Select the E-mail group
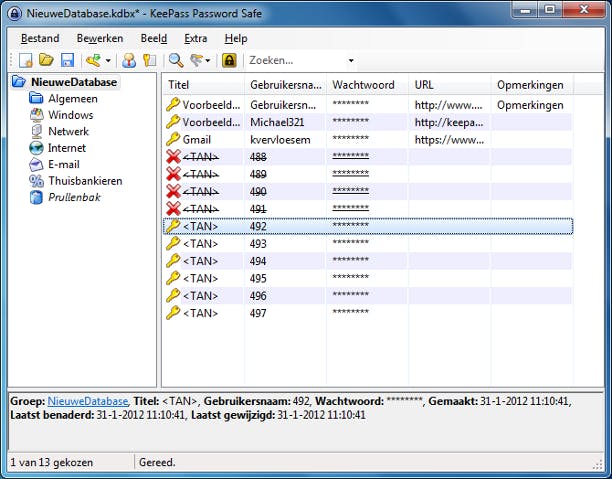This screenshot has height=479, width=612. (x=64, y=164)
